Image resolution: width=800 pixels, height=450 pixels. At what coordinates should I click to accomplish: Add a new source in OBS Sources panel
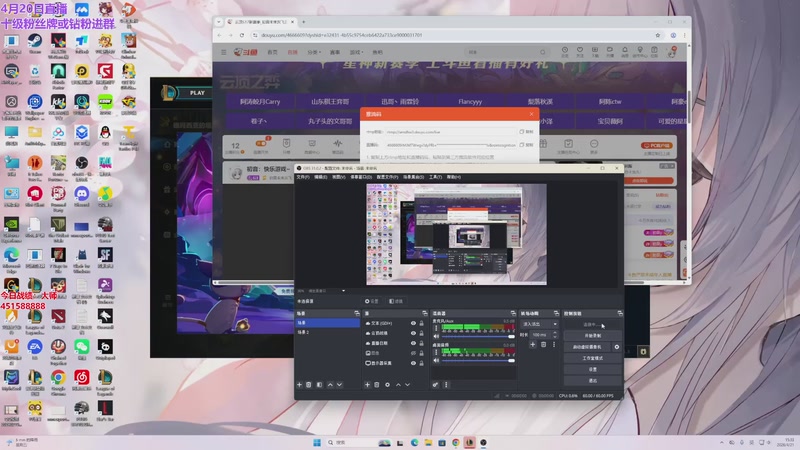point(367,385)
